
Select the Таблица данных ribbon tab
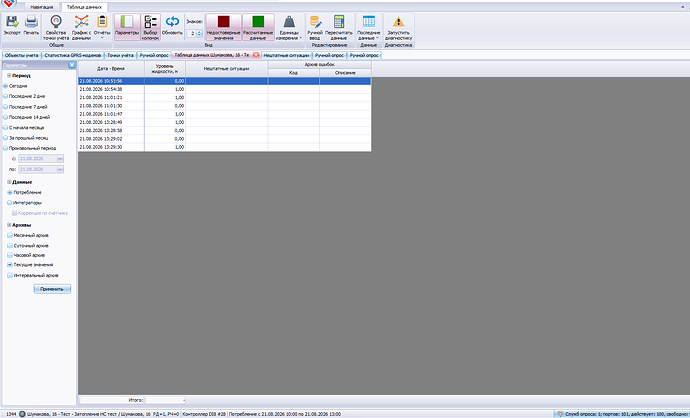(x=84, y=7)
